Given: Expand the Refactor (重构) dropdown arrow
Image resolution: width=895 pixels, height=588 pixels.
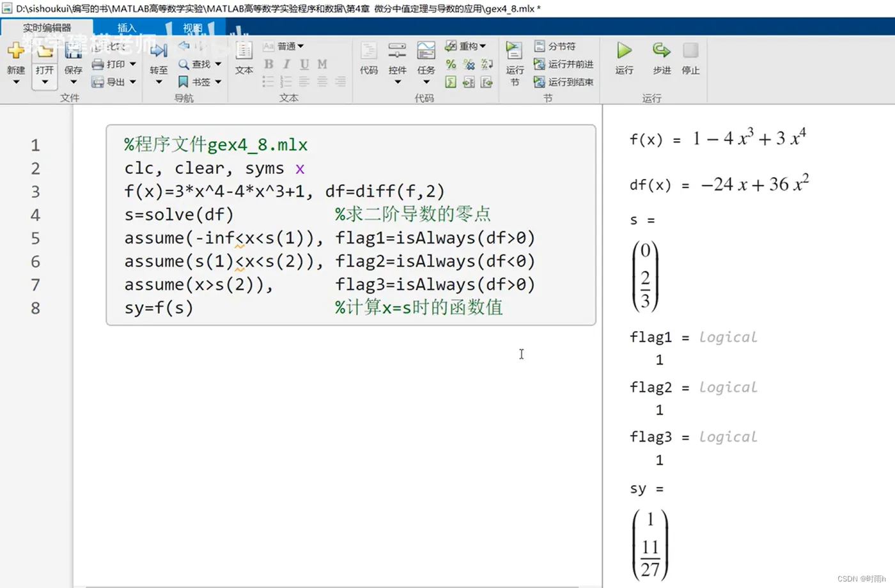Looking at the screenshot, I should point(483,46).
